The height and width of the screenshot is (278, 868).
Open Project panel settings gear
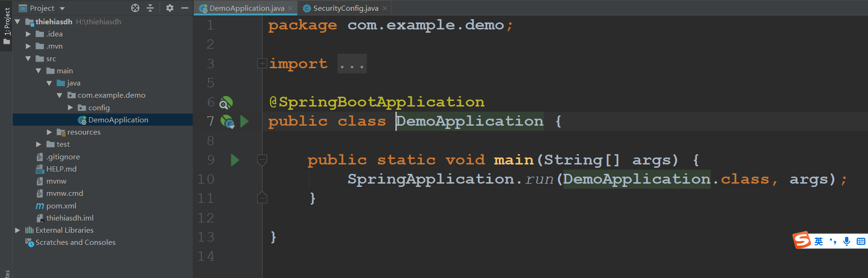coord(169,8)
